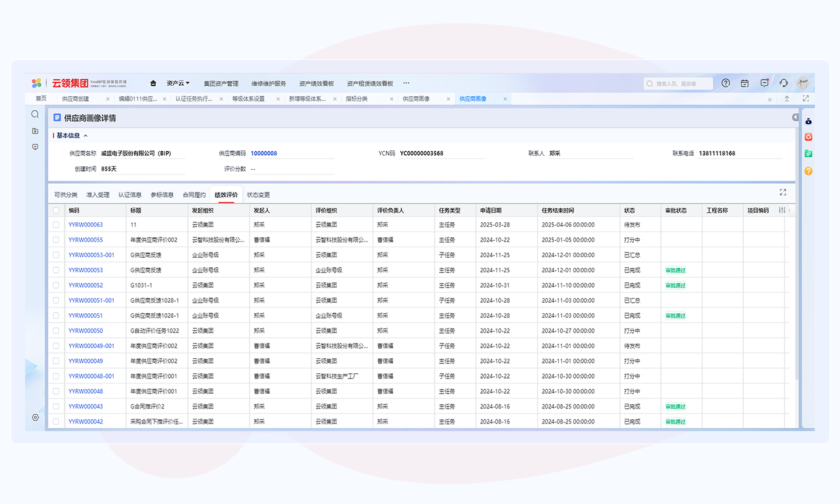Viewport: 840px width, 504px height.
Task: Click the vertical scrollbar of the table
Action: click(796, 292)
